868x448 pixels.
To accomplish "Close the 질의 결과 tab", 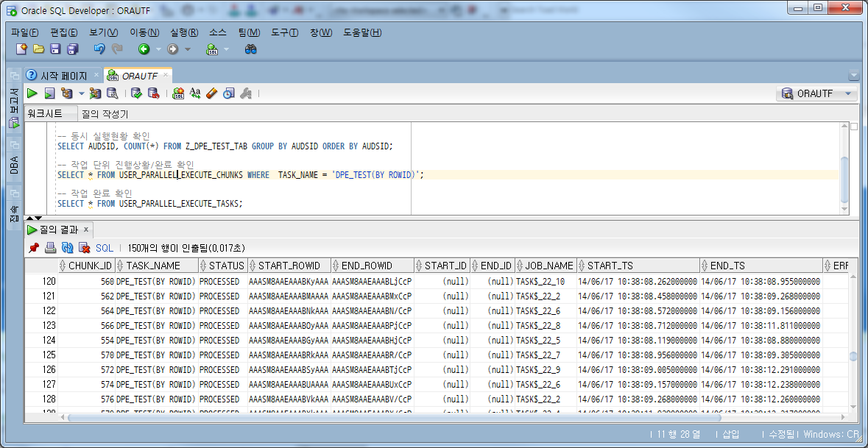I will click(x=86, y=229).
